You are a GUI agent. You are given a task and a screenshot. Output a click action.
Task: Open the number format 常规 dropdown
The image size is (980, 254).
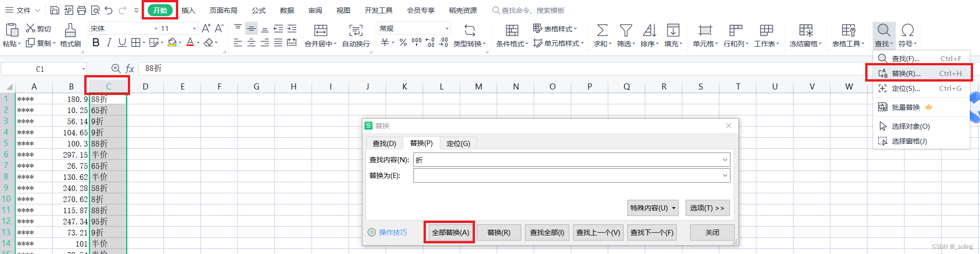click(x=447, y=29)
